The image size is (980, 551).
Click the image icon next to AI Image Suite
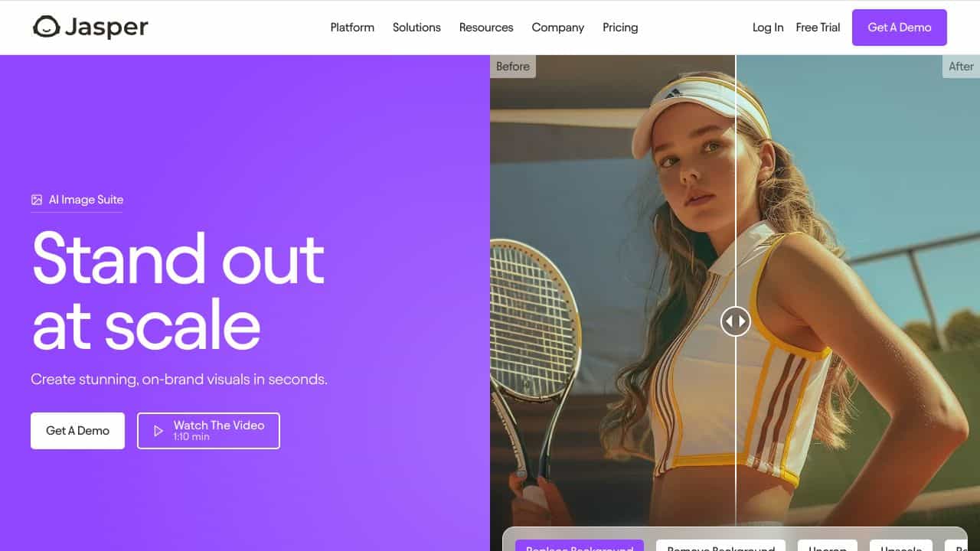(x=37, y=200)
